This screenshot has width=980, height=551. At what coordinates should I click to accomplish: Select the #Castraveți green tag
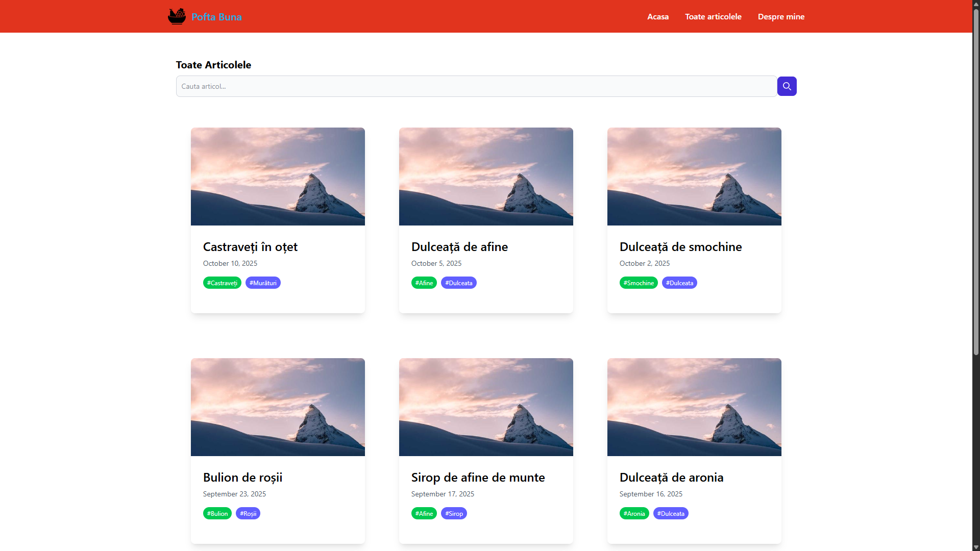point(222,283)
